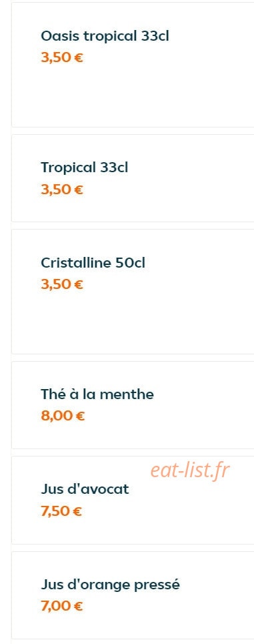Pick the Jus d'orange pressé title
The image size is (254, 644).
click(110, 585)
